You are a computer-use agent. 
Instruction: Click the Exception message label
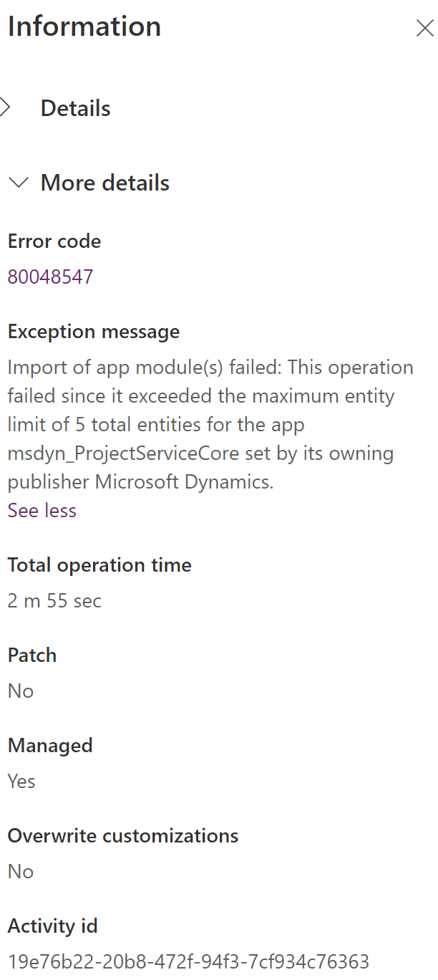[x=93, y=331]
